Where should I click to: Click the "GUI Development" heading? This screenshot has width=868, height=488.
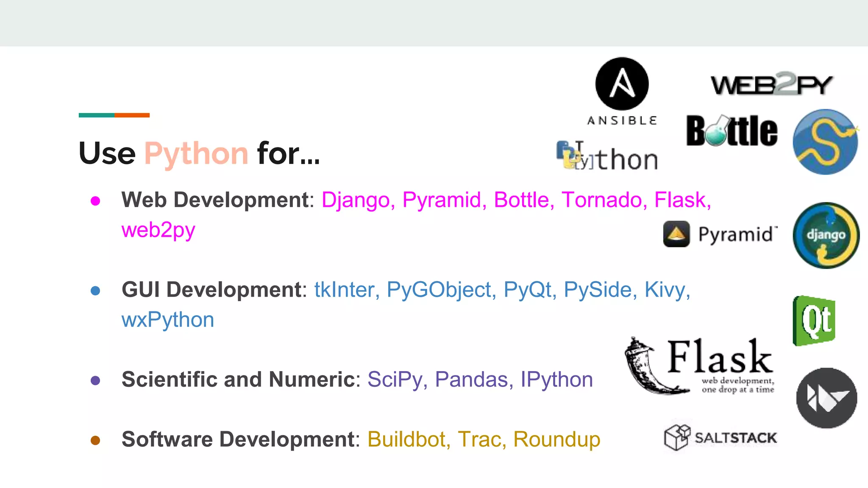coord(211,291)
